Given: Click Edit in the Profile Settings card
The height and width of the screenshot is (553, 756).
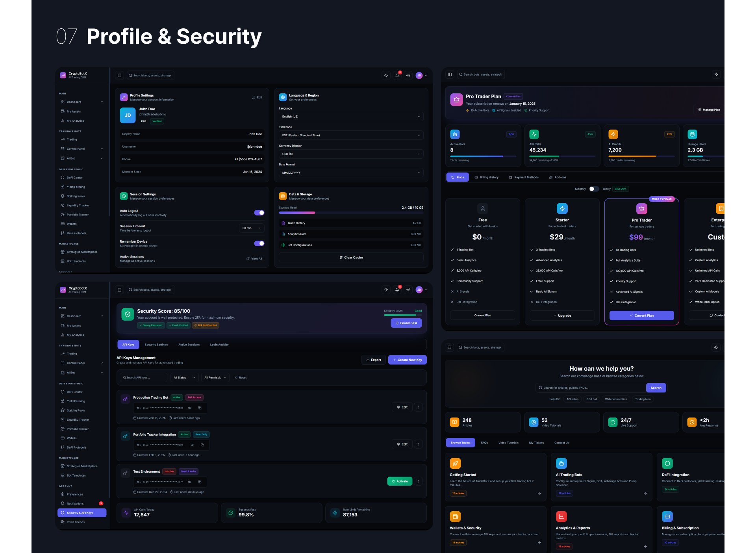Looking at the screenshot, I should tap(257, 97).
